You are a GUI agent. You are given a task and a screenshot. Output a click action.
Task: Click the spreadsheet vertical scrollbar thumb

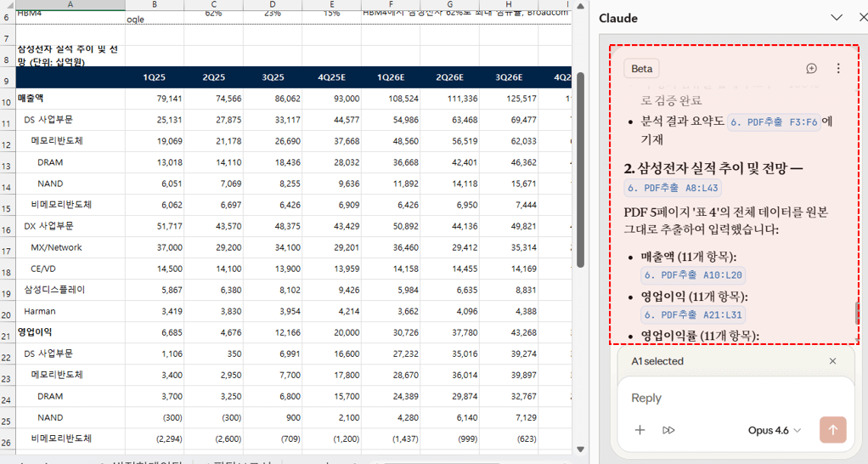coord(580,170)
